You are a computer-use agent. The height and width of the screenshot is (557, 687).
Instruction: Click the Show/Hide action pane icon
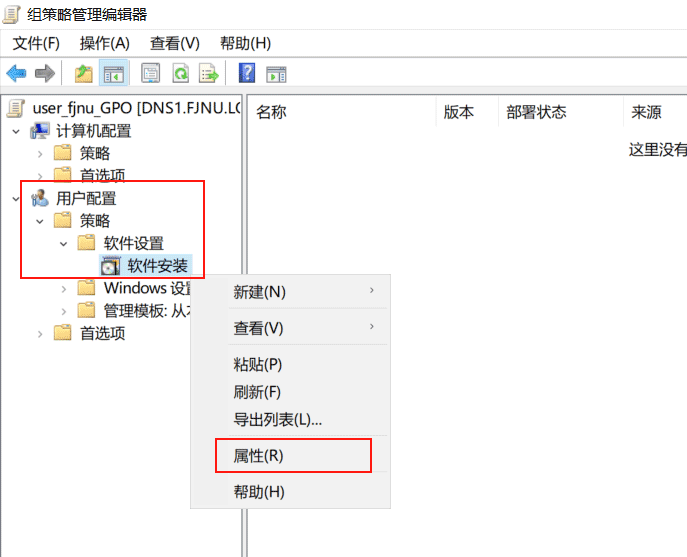pos(276,73)
